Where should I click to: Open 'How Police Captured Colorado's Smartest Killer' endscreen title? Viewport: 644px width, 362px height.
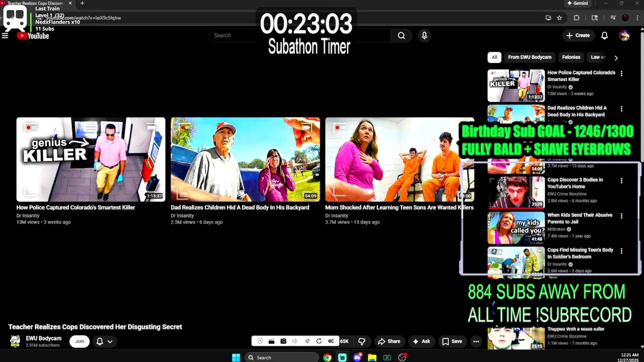(x=75, y=207)
